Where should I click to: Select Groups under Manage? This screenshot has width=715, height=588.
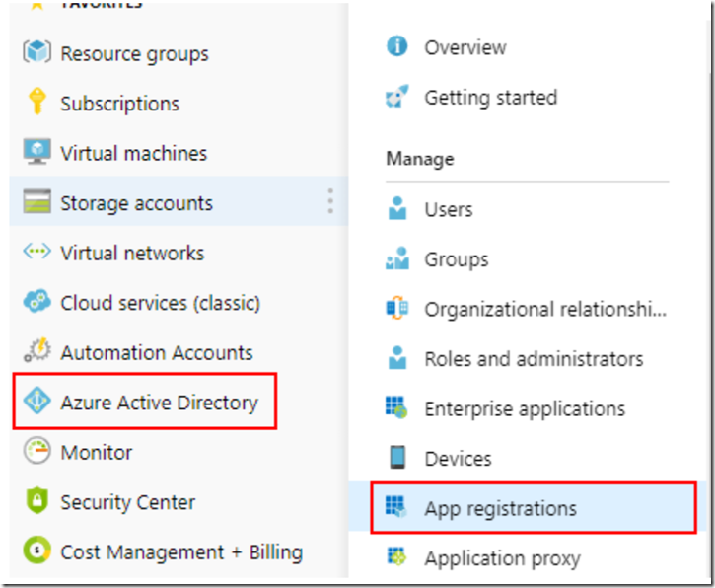pyautogui.click(x=456, y=259)
